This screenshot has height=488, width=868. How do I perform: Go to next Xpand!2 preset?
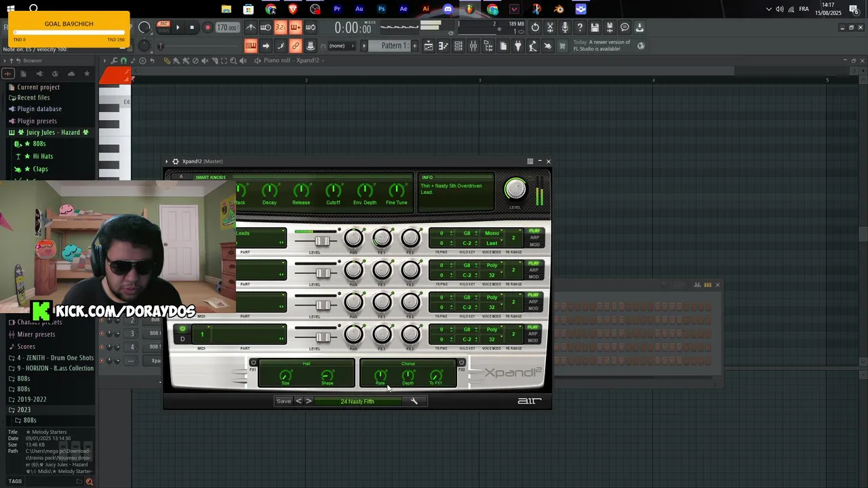coord(309,401)
